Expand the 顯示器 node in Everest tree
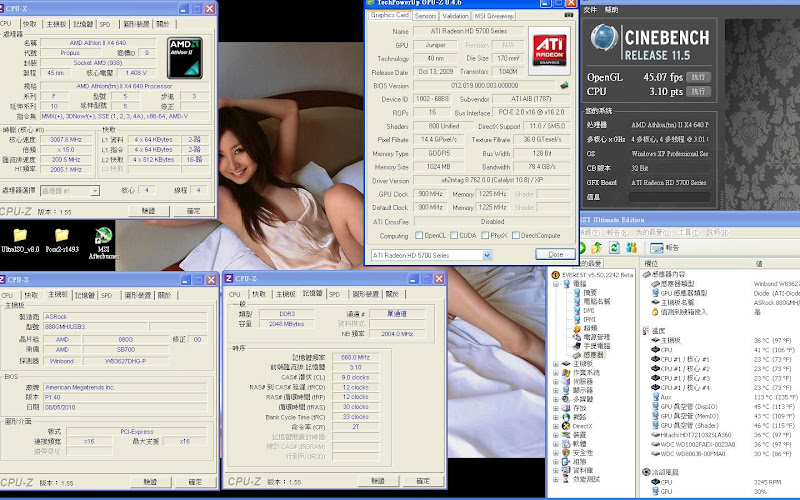 pos(556,390)
